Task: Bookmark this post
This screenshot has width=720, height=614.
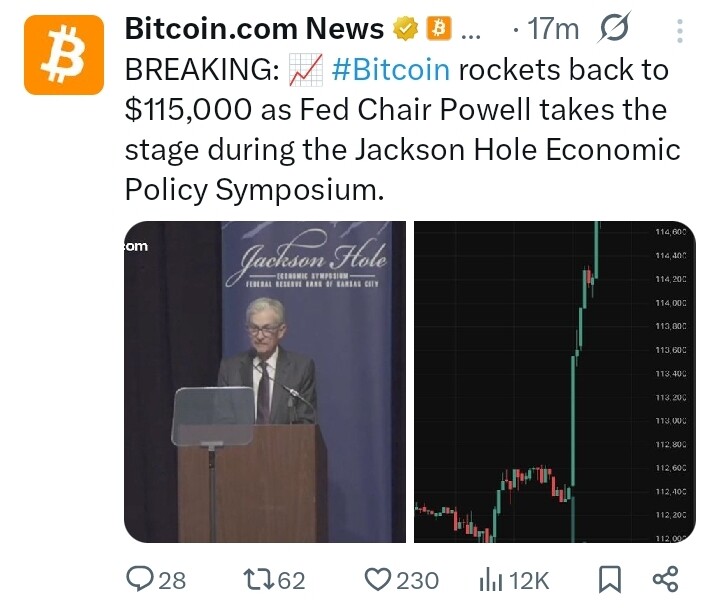Action: 610,579
